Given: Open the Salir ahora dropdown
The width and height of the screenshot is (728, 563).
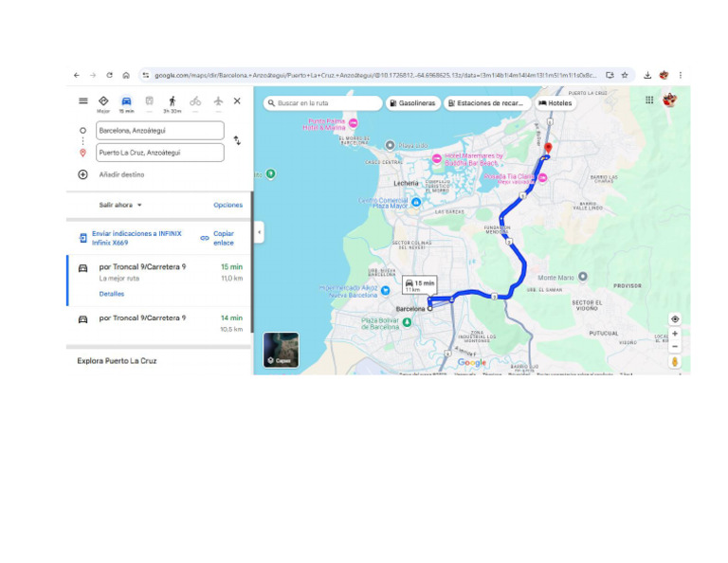Looking at the screenshot, I should tap(120, 205).
